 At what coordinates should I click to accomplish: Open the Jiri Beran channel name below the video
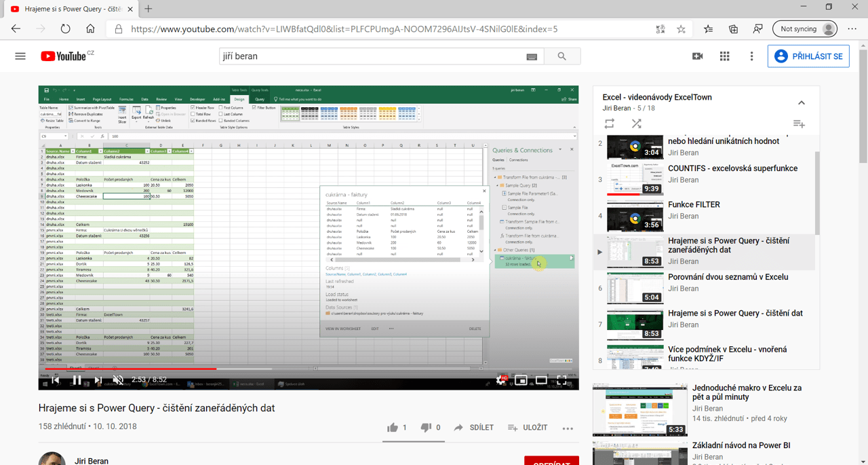click(x=92, y=461)
